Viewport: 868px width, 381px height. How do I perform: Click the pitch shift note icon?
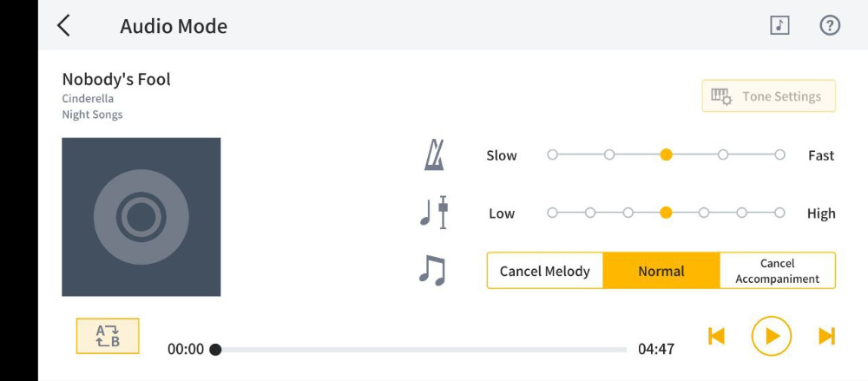[x=433, y=213]
